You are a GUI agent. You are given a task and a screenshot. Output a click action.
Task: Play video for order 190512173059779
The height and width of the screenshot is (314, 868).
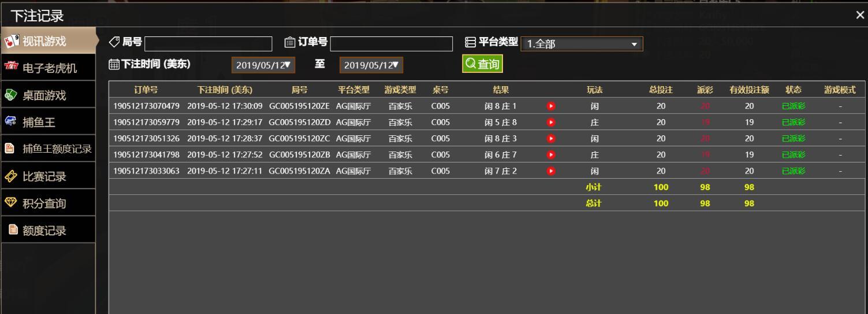click(x=551, y=122)
